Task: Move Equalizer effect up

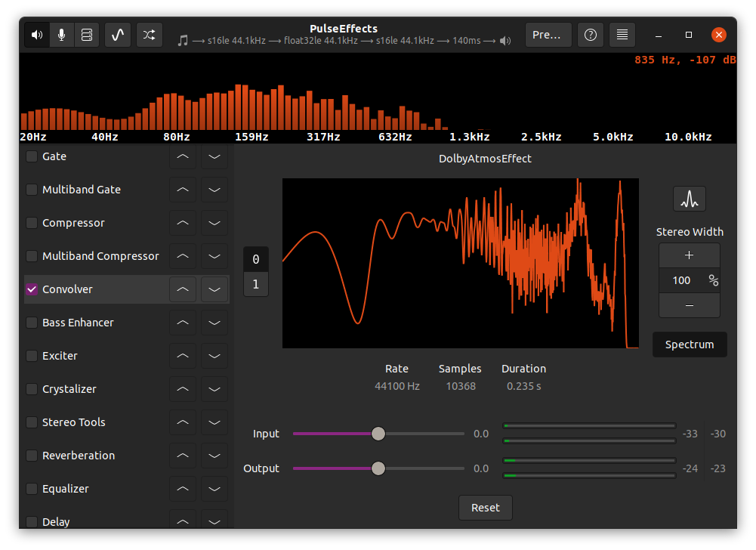Action: (x=183, y=489)
